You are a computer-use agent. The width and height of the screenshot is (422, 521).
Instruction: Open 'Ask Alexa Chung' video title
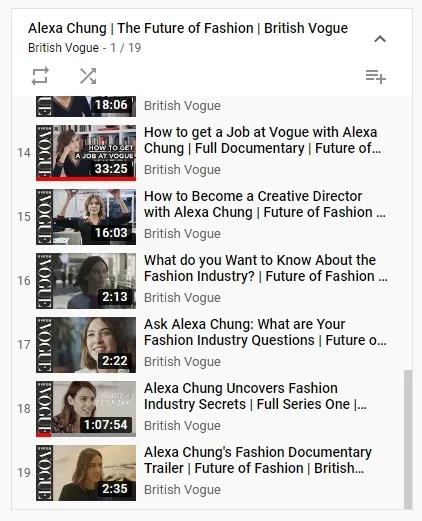point(265,332)
